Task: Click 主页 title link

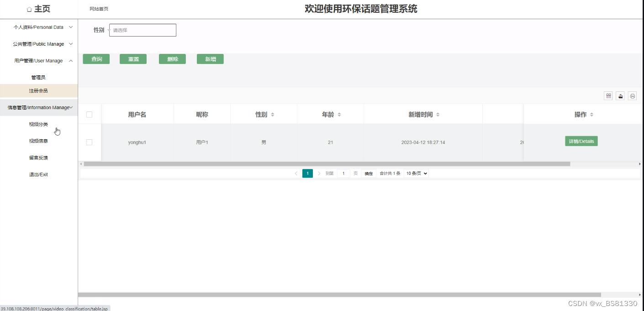Action: [x=42, y=9]
